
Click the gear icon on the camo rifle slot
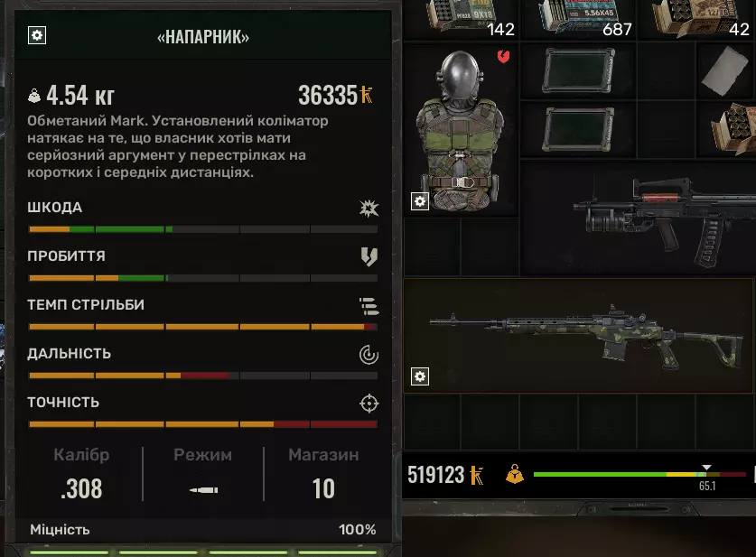coord(420,376)
